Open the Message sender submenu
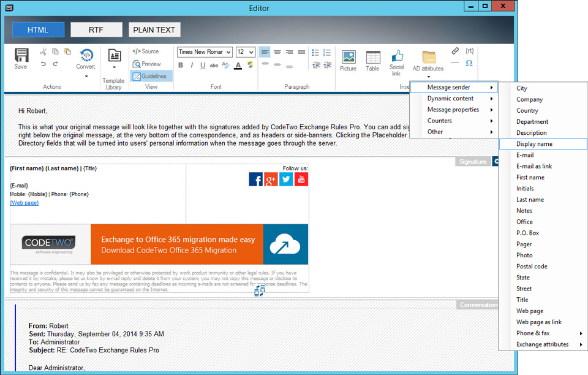588x375 pixels. 454,88
